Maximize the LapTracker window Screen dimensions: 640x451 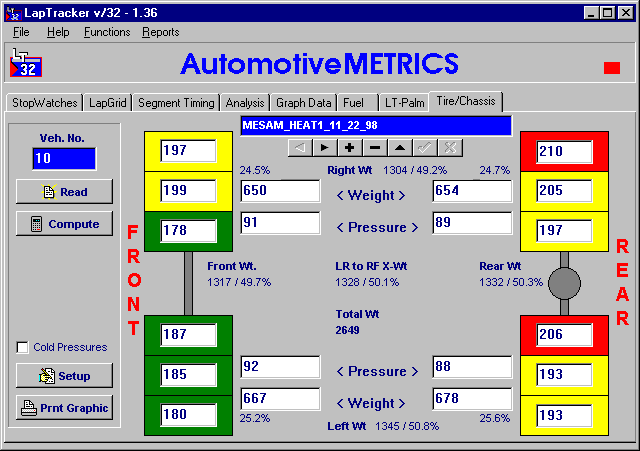point(608,13)
